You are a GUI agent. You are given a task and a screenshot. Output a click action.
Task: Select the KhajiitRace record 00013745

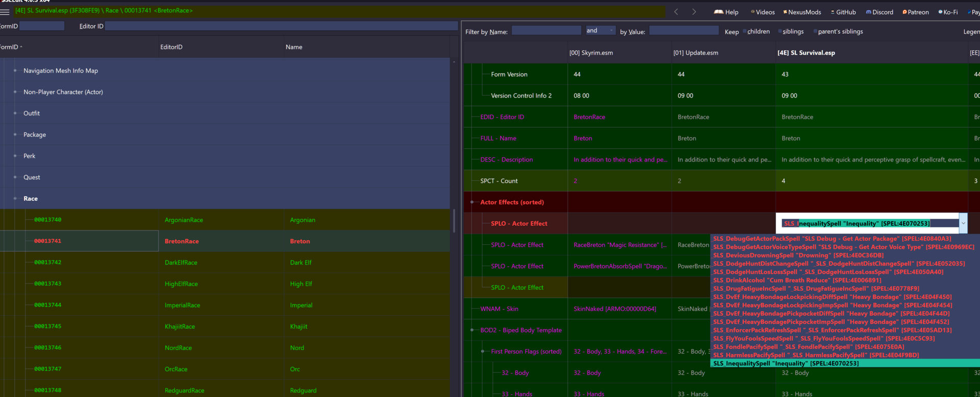pyautogui.click(x=225, y=326)
